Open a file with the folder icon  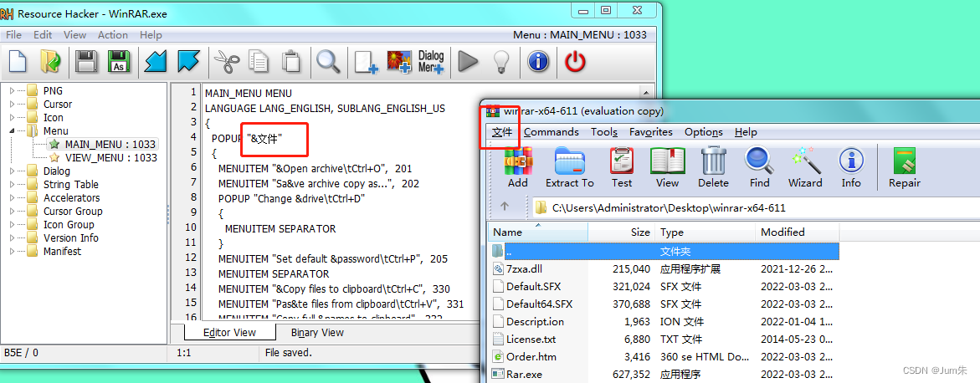(50, 62)
